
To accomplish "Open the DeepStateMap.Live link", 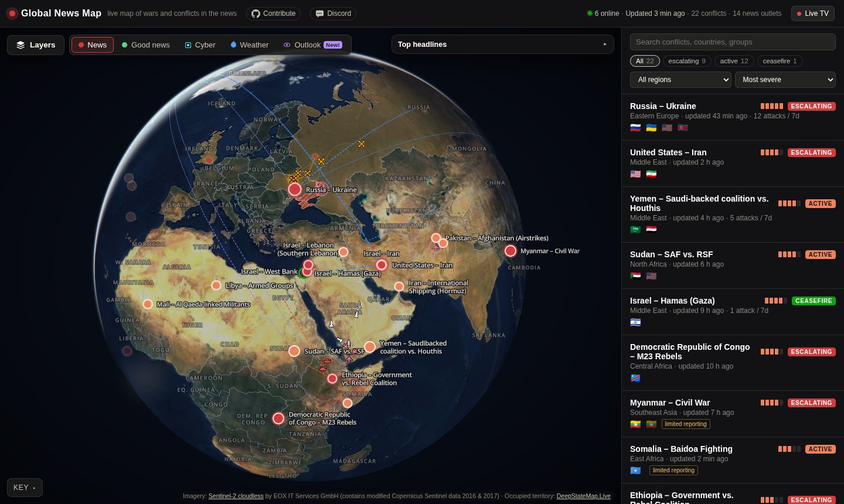I will (x=583, y=496).
